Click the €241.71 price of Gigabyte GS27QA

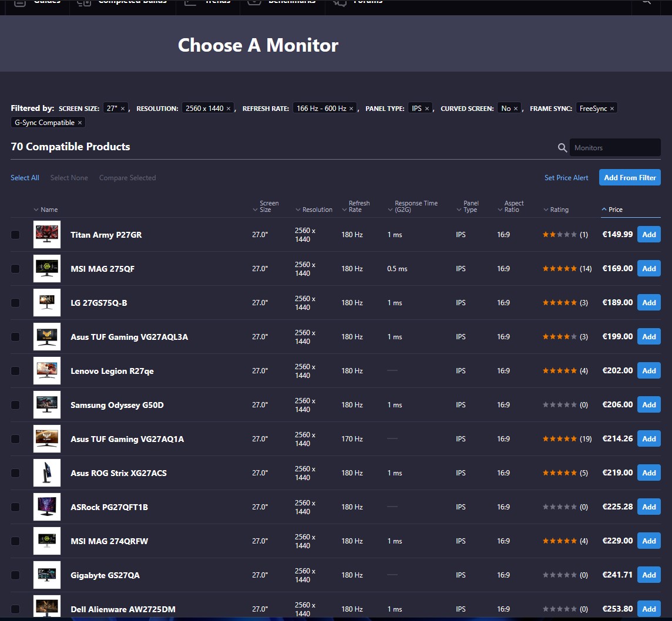point(617,575)
